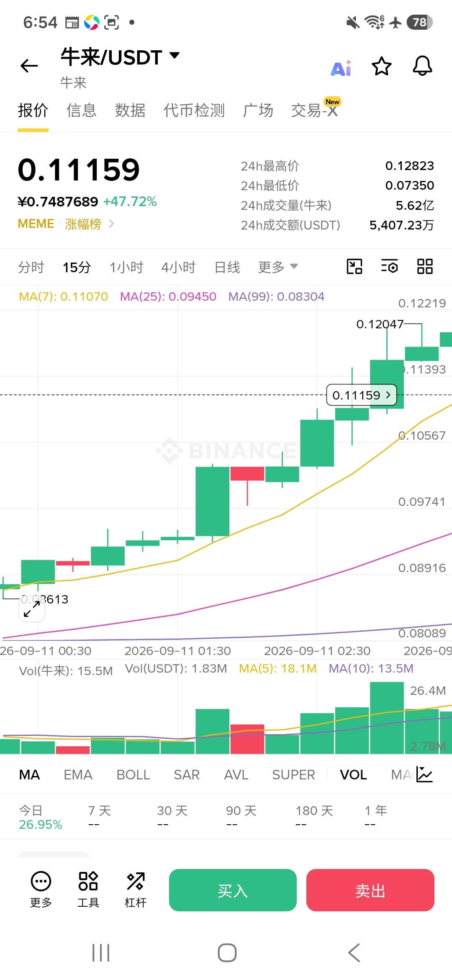The width and height of the screenshot is (452, 980).
Task: Select 4小时 timeframe
Action: tap(179, 267)
